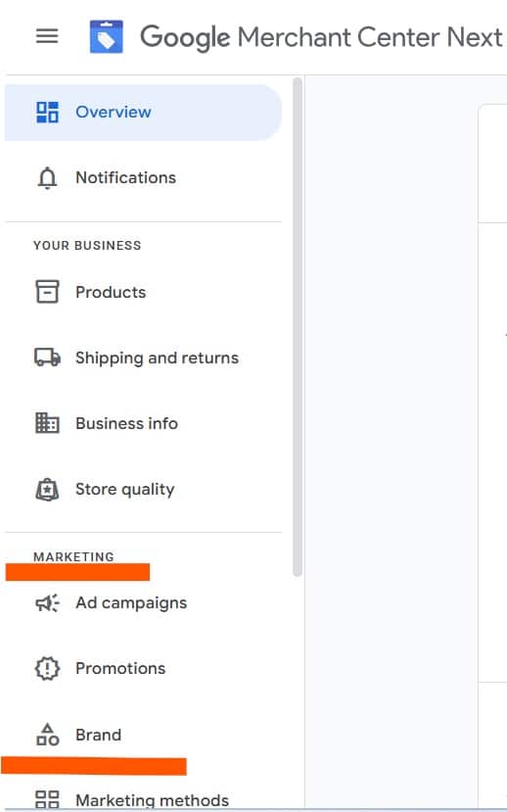Click the Products box icon
This screenshot has width=507, height=812.
coord(47,292)
